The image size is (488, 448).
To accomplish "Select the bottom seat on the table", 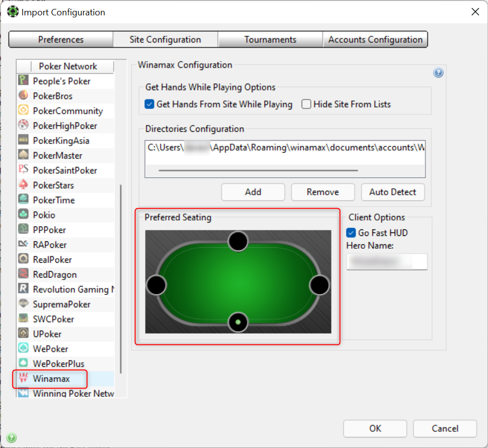I will coord(238,322).
